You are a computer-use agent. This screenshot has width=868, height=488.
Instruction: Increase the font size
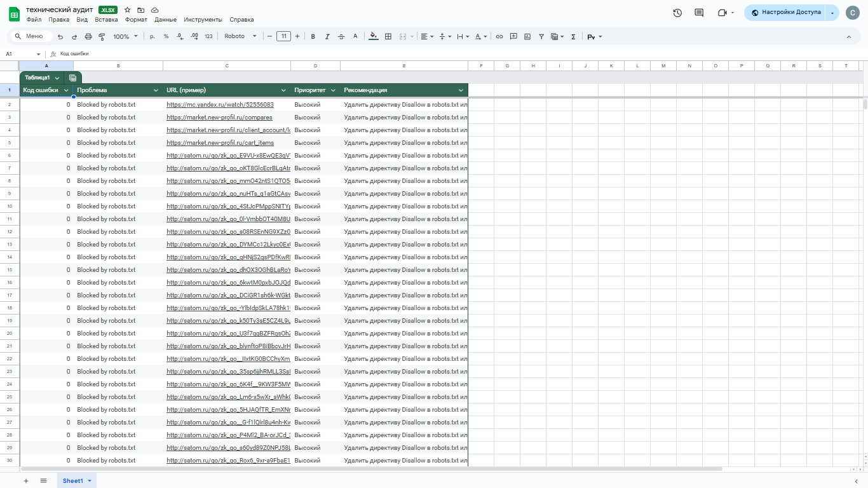pyautogui.click(x=297, y=37)
